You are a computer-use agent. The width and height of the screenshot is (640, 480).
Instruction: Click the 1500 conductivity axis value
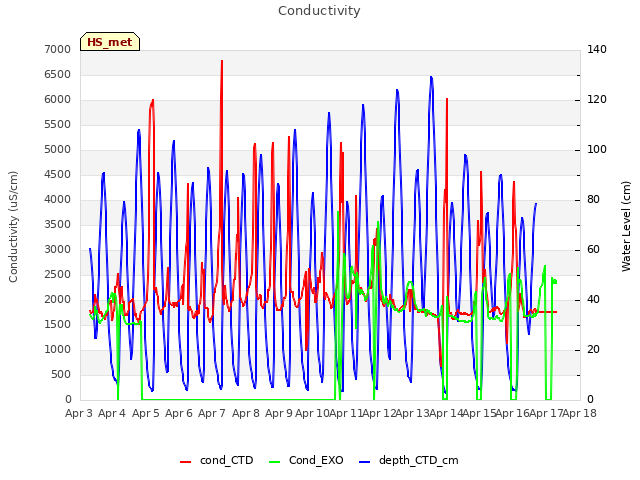(58, 324)
